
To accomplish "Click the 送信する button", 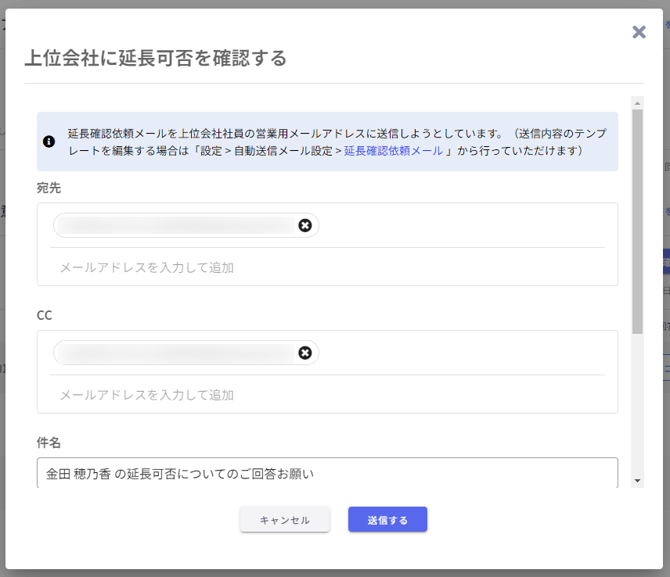I will click(388, 520).
